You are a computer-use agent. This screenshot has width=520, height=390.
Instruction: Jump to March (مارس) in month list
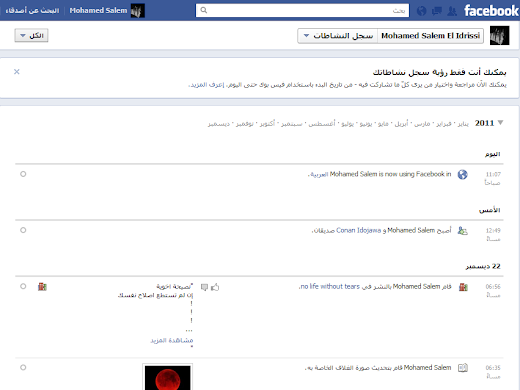point(422,124)
